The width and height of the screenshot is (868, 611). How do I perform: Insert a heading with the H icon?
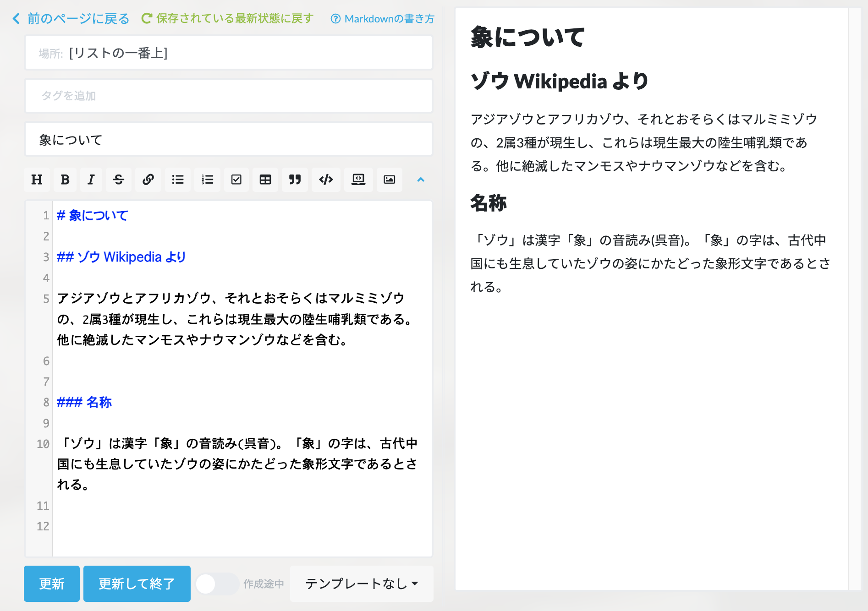[x=37, y=180]
